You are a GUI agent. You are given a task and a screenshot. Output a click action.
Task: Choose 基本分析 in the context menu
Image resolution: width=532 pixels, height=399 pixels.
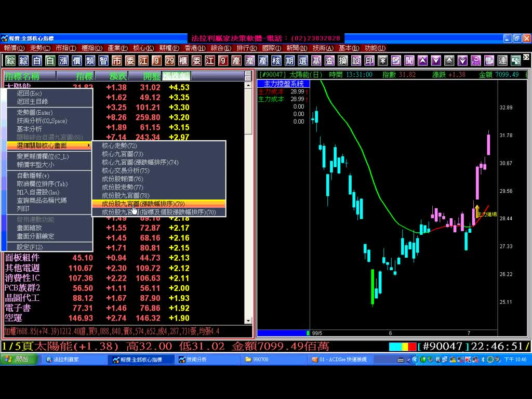coord(50,129)
